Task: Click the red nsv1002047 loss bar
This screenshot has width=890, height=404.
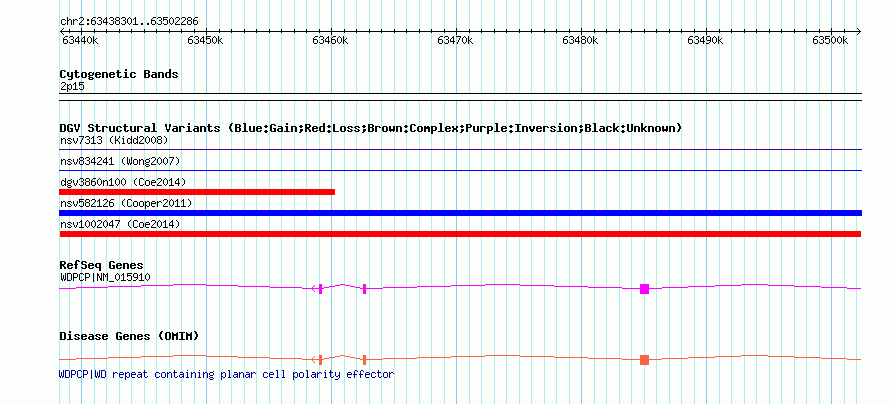Action: coord(460,234)
